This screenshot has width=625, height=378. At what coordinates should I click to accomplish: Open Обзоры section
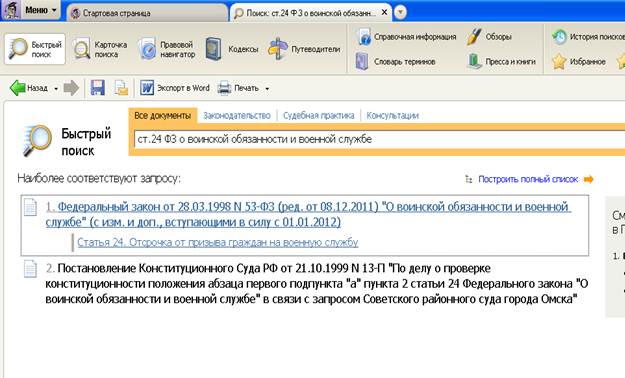[490, 37]
